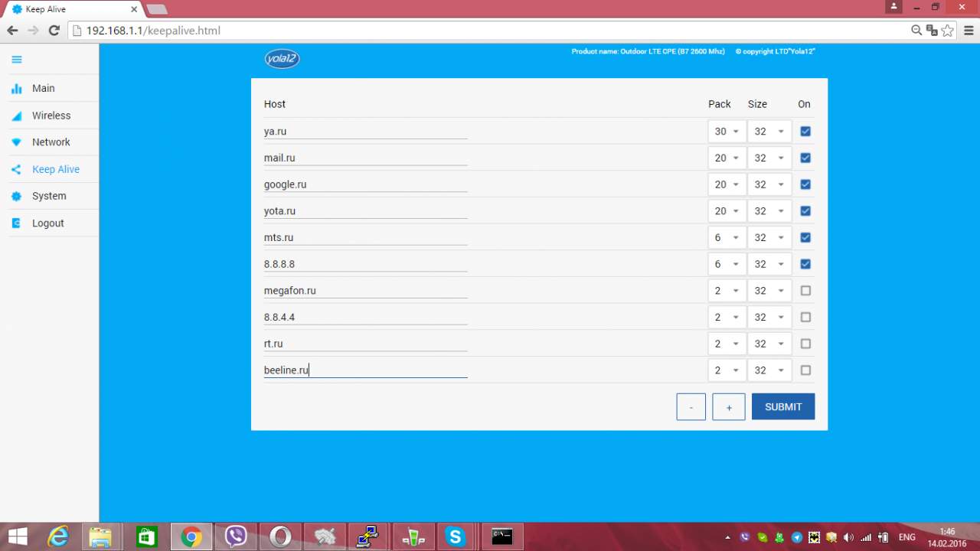
Task: Enable the megafon.ru host checkbox
Action: (x=805, y=291)
